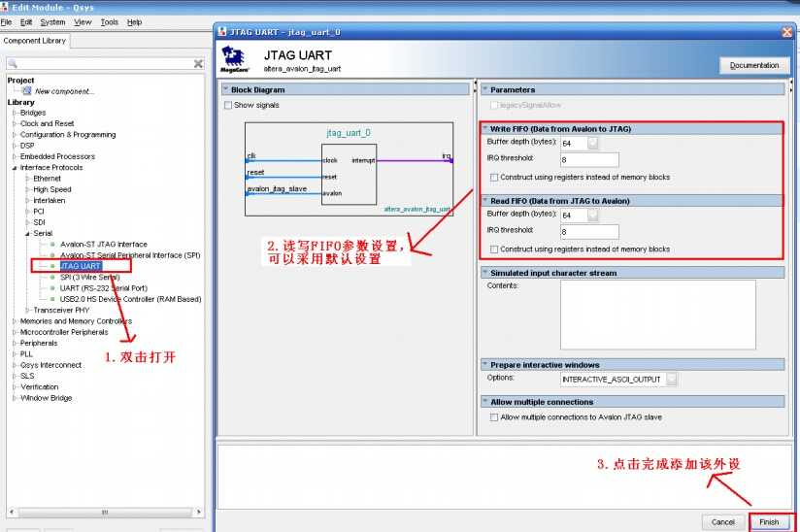Click green dot icon beside UART (RS-232 Serial Port)

point(52,288)
